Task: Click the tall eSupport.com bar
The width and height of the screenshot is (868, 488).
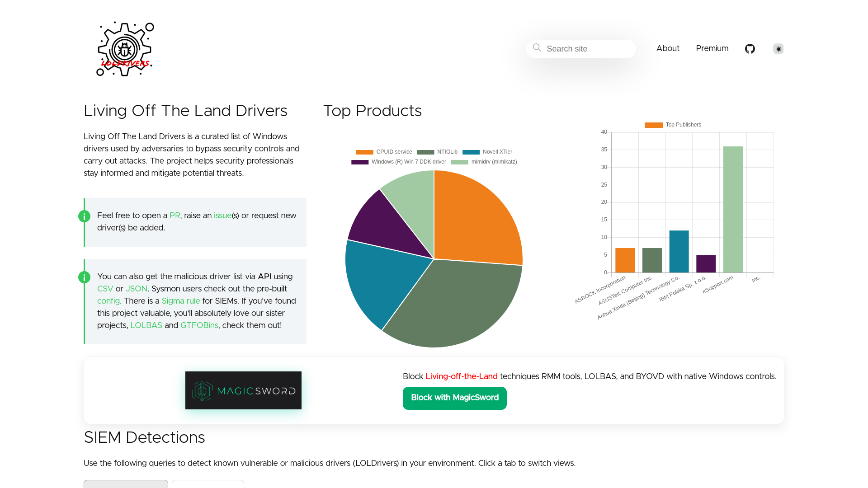Action: click(x=733, y=210)
